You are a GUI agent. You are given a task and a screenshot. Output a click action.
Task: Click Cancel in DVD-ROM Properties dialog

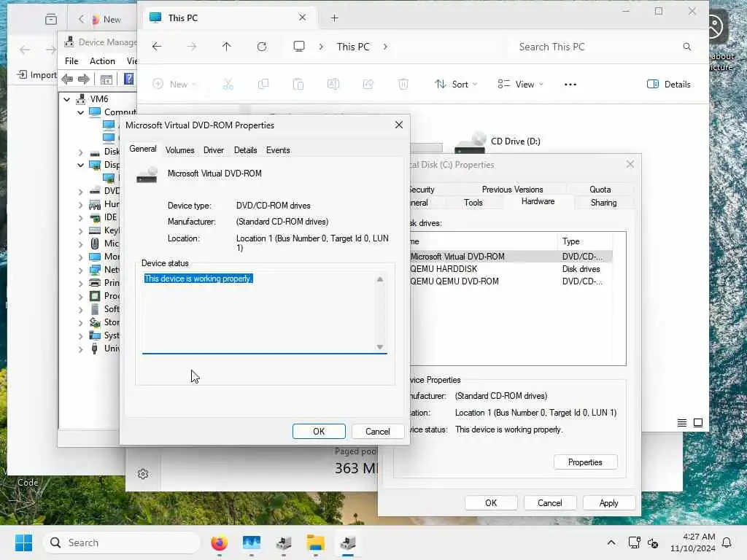[x=377, y=432]
